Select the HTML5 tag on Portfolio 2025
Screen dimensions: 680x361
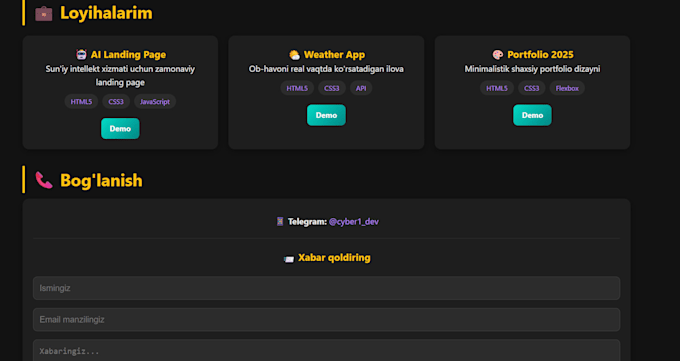pos(497,88)
